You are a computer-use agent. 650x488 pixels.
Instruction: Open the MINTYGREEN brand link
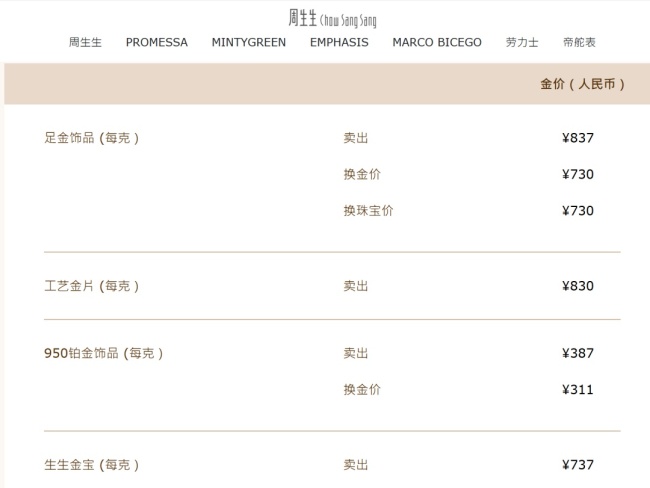click(x=248, y=43)
